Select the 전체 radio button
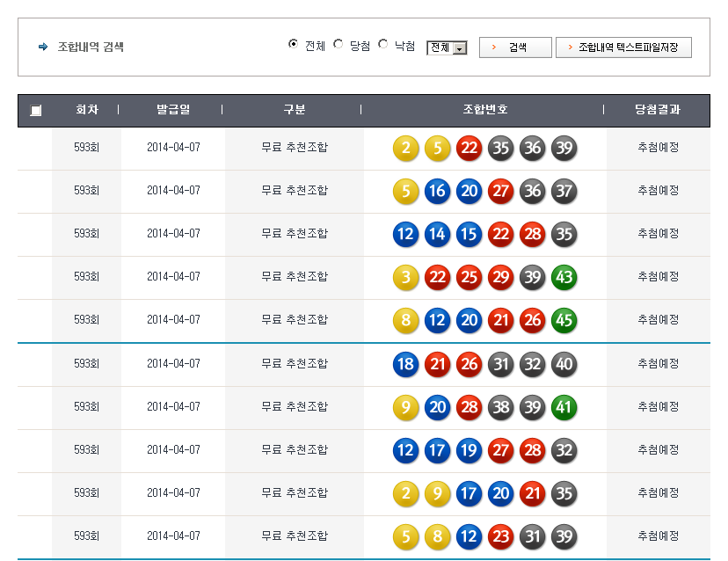728x561 pixels. [294, 45]
